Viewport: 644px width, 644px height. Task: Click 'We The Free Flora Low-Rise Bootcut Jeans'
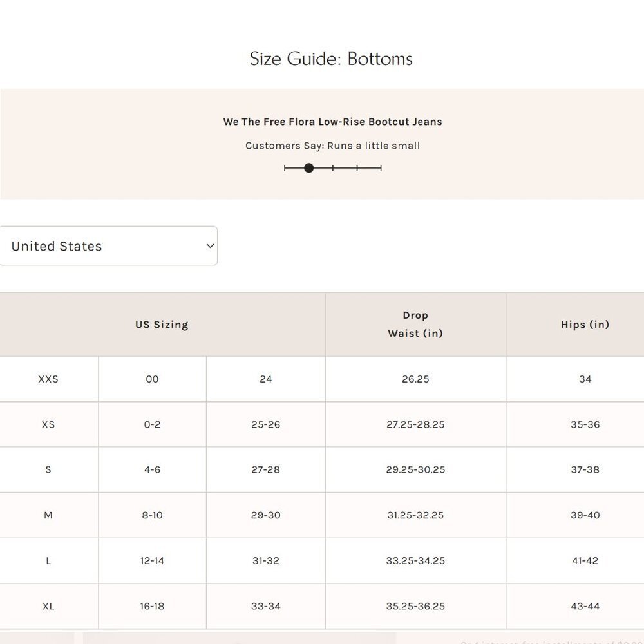(333, 122)
